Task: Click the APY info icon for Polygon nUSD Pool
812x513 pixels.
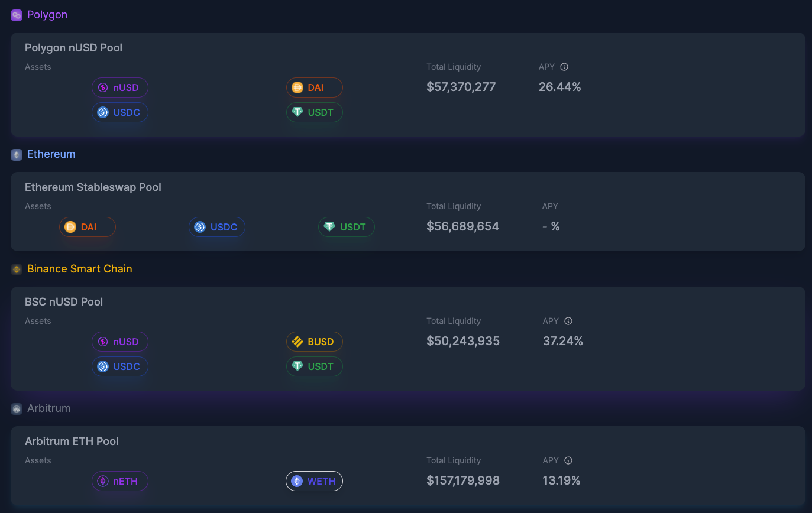Action: (564, 66)
